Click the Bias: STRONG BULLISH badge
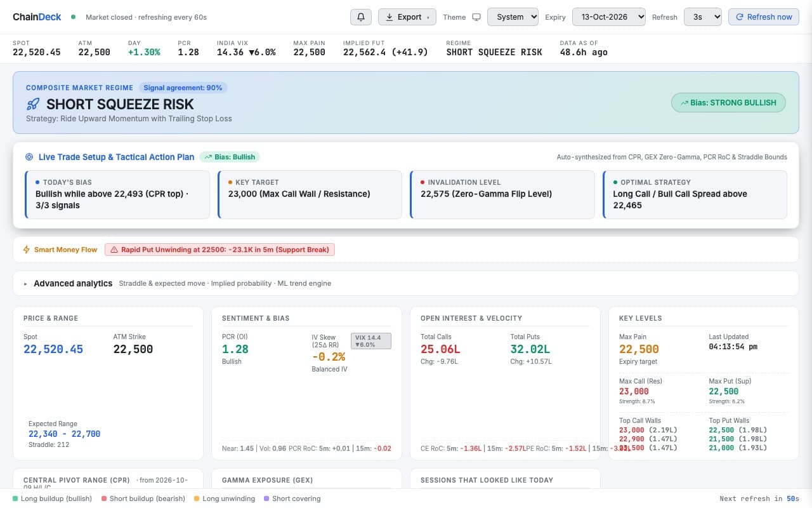This screenshot has width=812, height=508. 728,103
